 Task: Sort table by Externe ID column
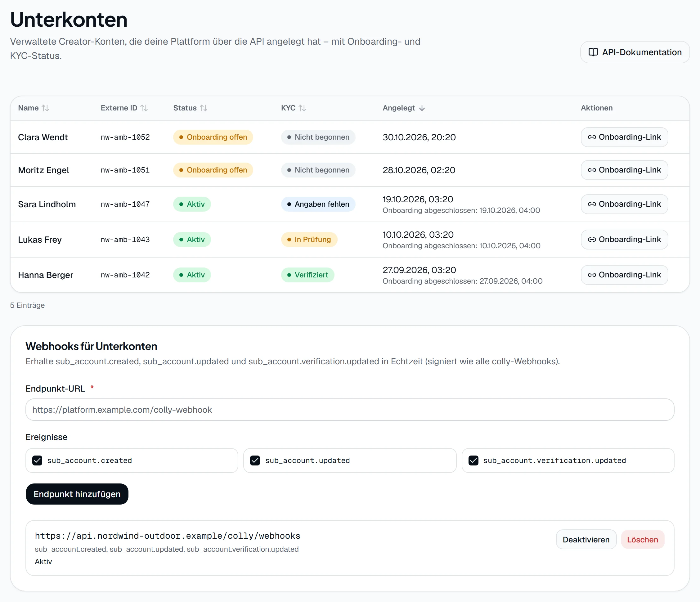124,108
